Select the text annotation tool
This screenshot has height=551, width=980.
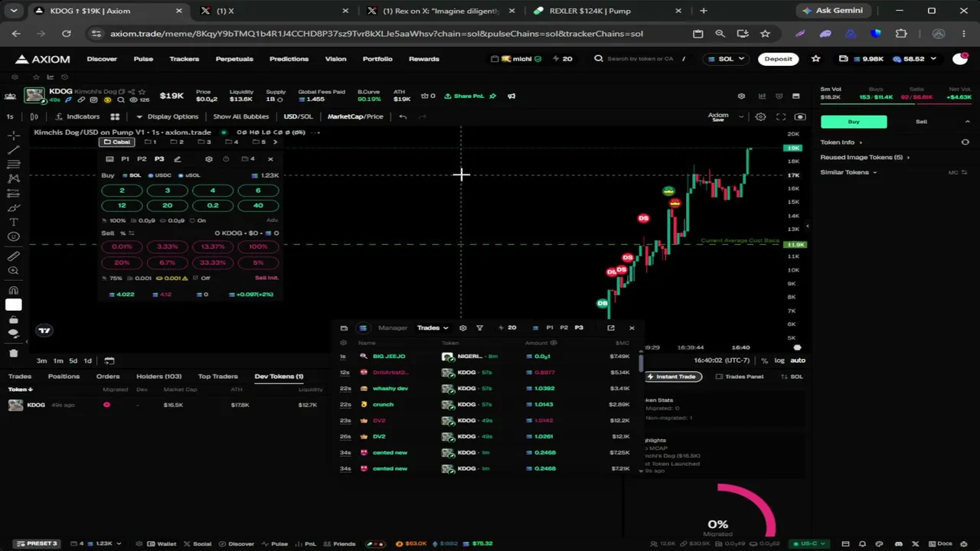[14, 222]
